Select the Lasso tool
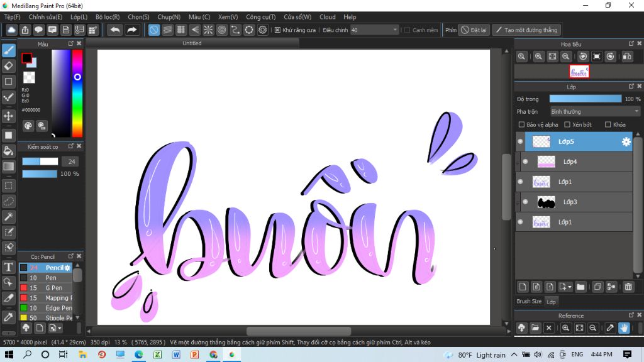 tap(9, 201)
